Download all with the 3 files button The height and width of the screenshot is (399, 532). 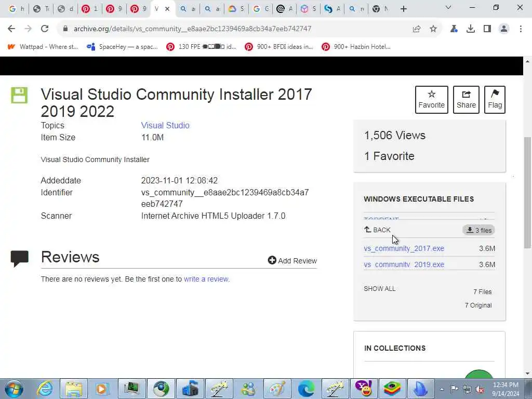(478, 230)
